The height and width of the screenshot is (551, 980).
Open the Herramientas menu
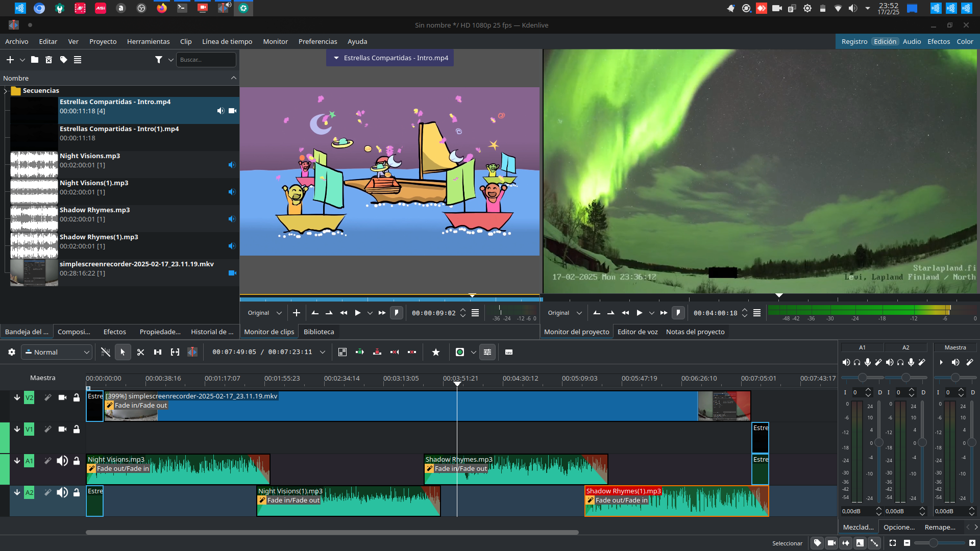pos(148,41)
